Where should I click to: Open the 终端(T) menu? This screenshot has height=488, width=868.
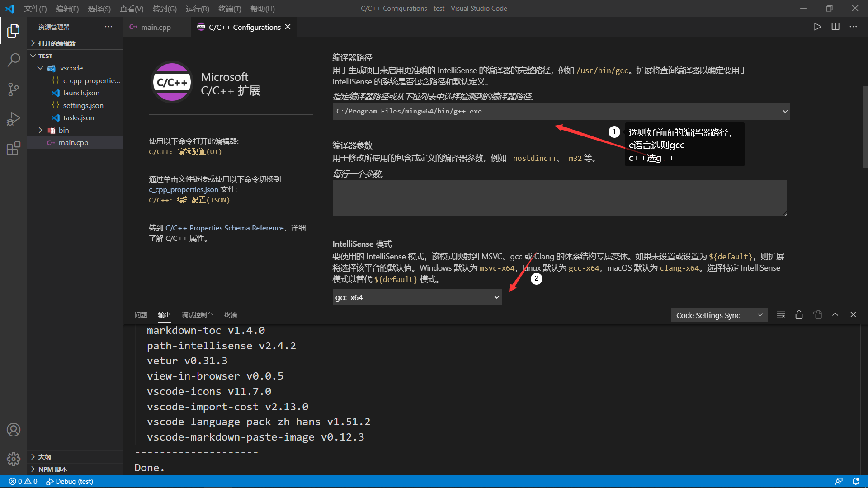pyautogui.click(x=230, y=9)
